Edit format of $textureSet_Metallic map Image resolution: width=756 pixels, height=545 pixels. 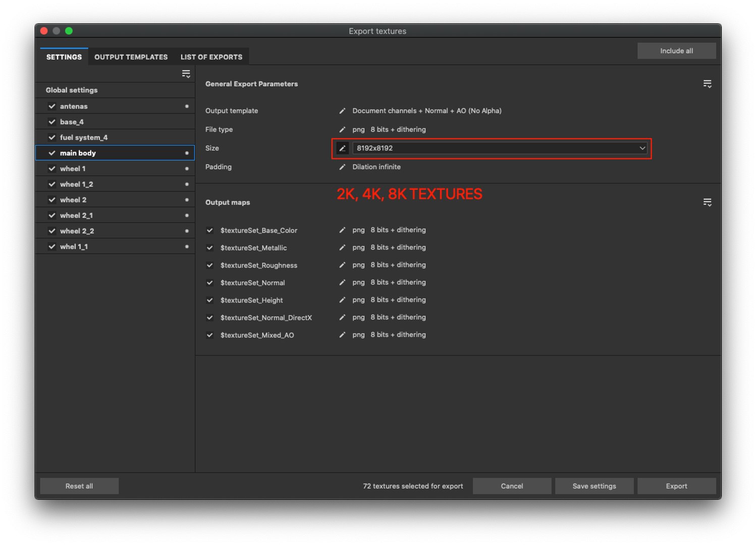click(342, 248)
